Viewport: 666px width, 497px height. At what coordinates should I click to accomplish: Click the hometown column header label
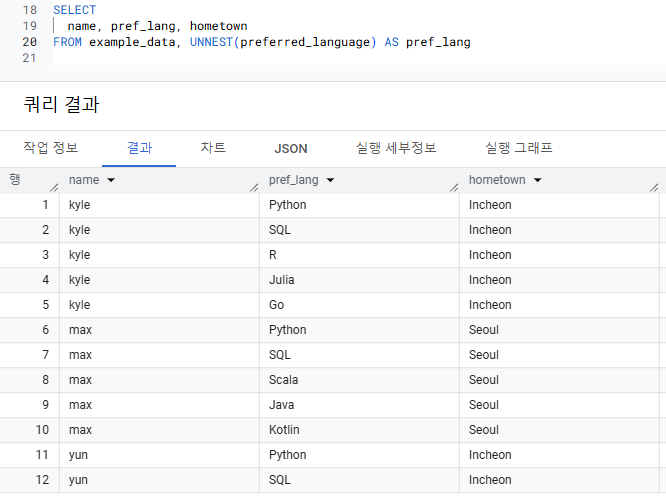[x=497, y=180]
